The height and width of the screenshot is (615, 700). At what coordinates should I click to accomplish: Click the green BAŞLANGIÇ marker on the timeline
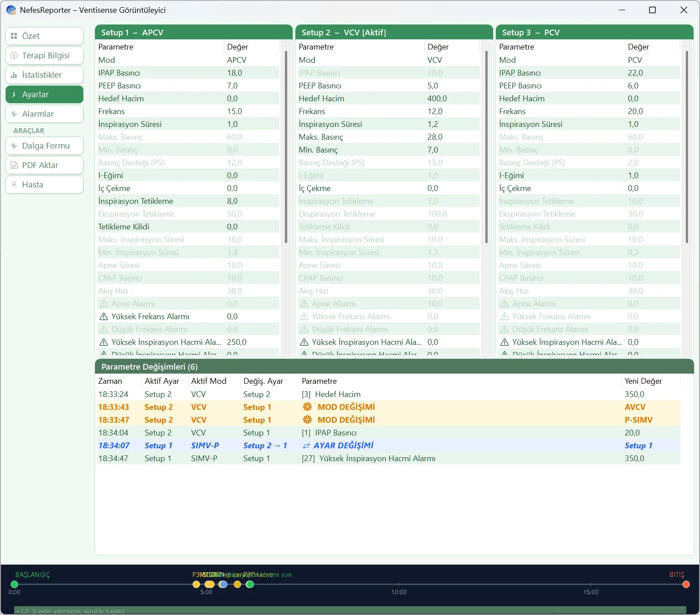tap(14, 584)
